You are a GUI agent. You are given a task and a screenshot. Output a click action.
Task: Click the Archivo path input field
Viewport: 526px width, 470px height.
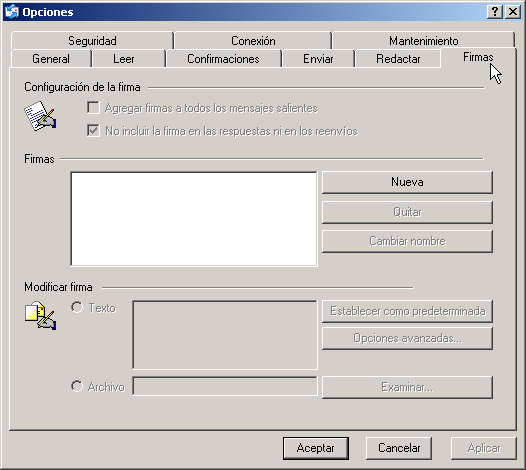tap(225, 386)
